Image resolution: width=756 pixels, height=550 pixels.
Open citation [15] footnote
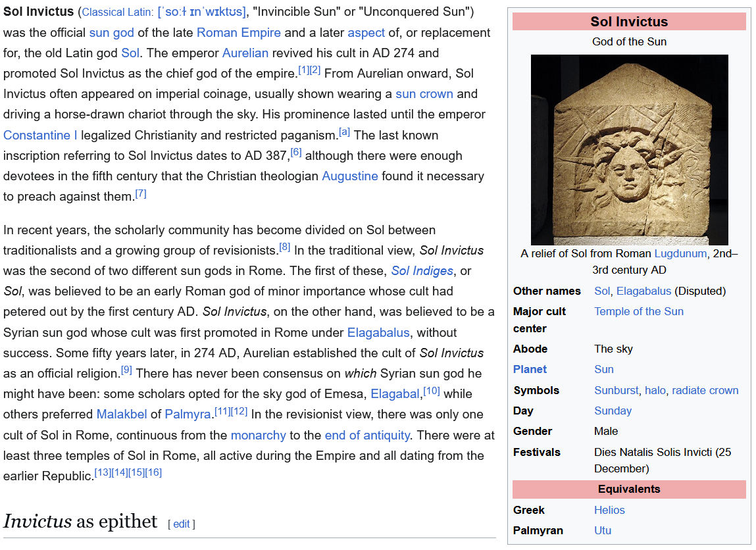136,472
